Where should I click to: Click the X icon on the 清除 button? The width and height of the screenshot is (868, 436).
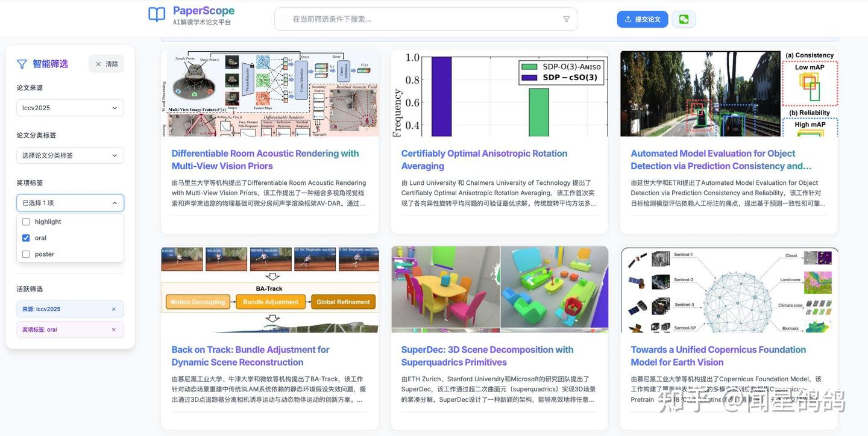click(98, 64)
